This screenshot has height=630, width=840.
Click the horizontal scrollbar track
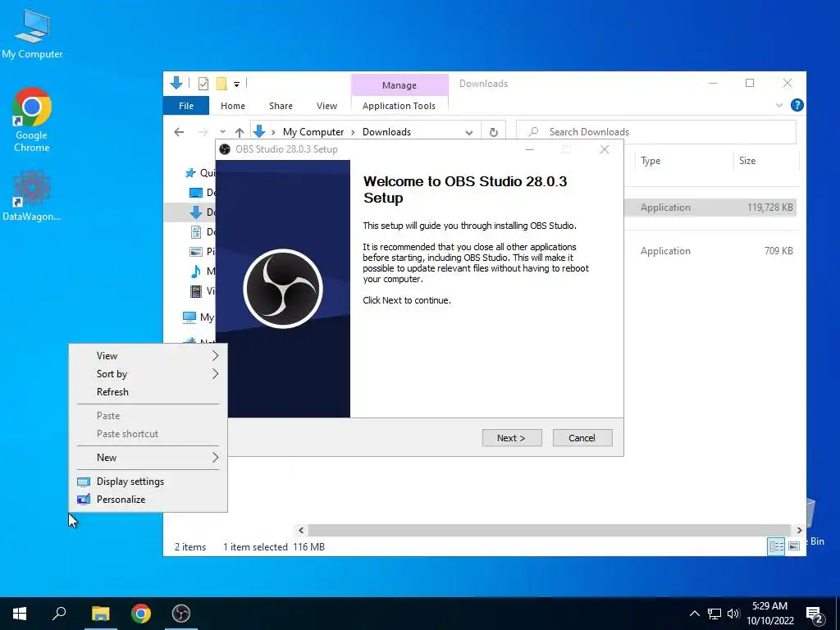pyautogui.click(x=550, y=531)
